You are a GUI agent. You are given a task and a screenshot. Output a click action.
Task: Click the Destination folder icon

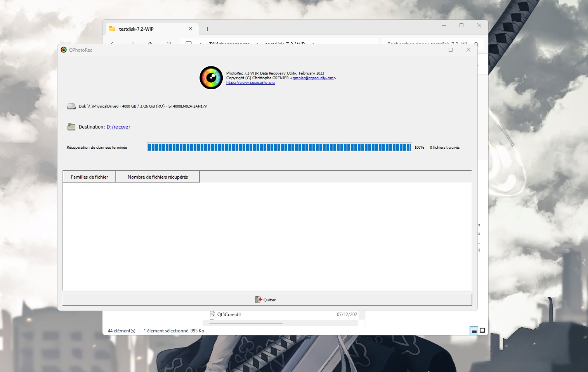tap(71, 127)
